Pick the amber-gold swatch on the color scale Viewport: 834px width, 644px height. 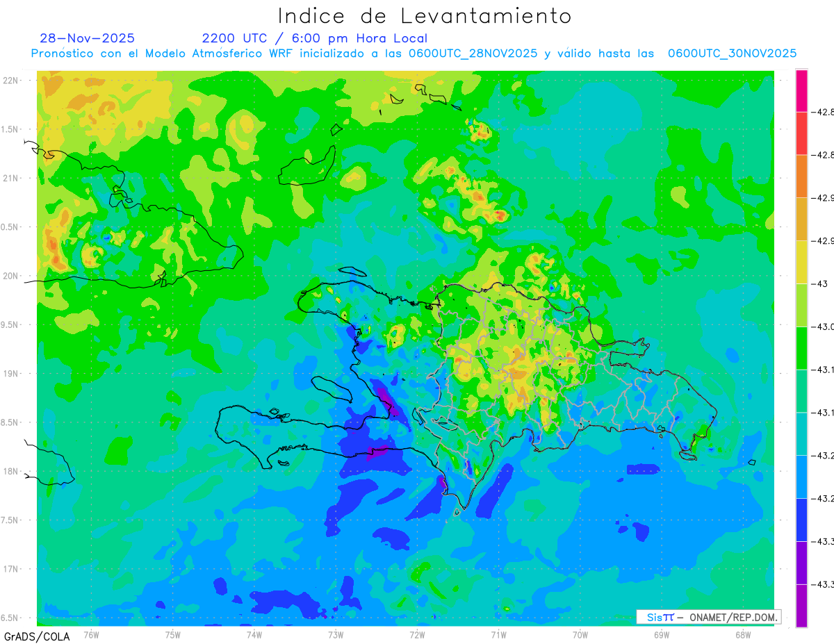click(x=801, y=220)
